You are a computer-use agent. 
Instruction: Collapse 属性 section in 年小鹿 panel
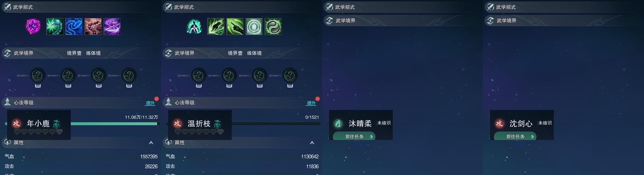tap(151, 142)
